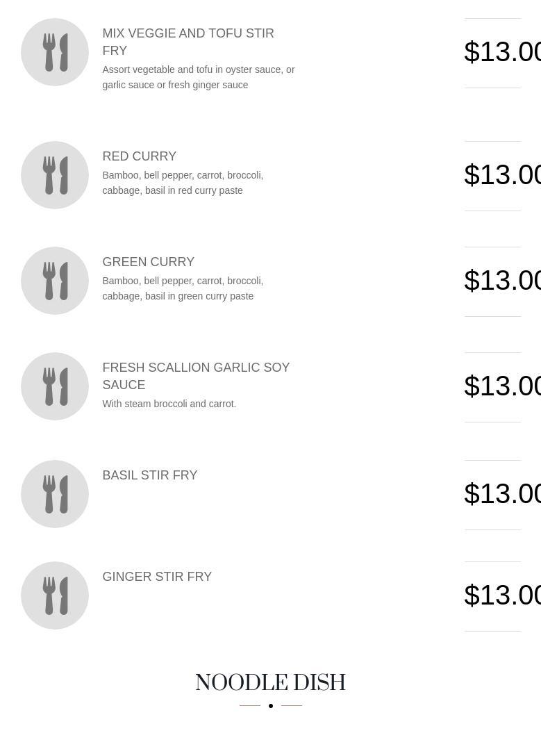The height and width of the screenshot is (756, 541).
Task: Click the Ginger Stir Fry fork-knife icon
Action: click(x=55, y=595)
